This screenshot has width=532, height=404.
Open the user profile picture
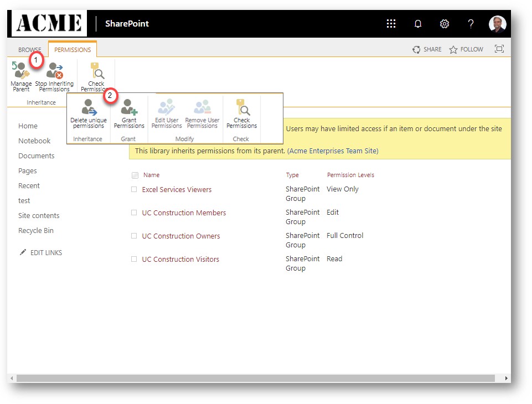497,24
